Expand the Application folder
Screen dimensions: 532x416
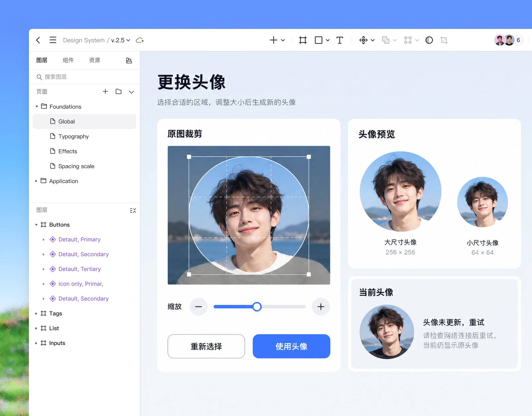(36, 181)
